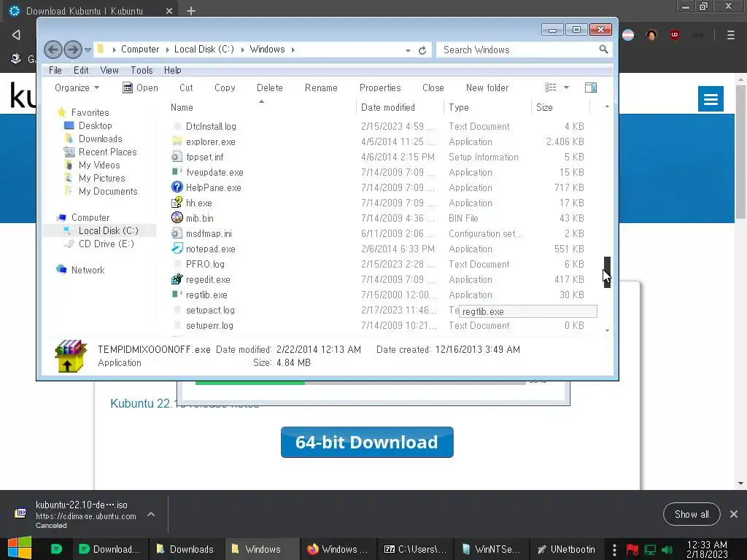Select CD Drive (E:) in the sidebar
This screenshot has width=747, height=560.
tap(107, 244)
